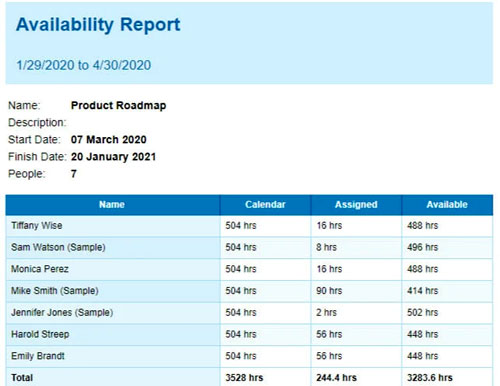500x386 pixels.
Task: Click the Product Roadmap project name
Action: point(118,106)
